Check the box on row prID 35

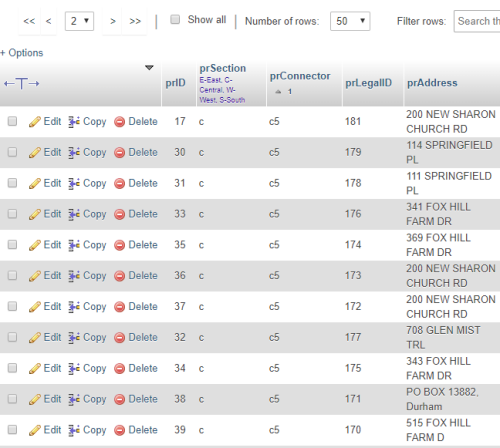pyautogui.click(x=12, y=244)
